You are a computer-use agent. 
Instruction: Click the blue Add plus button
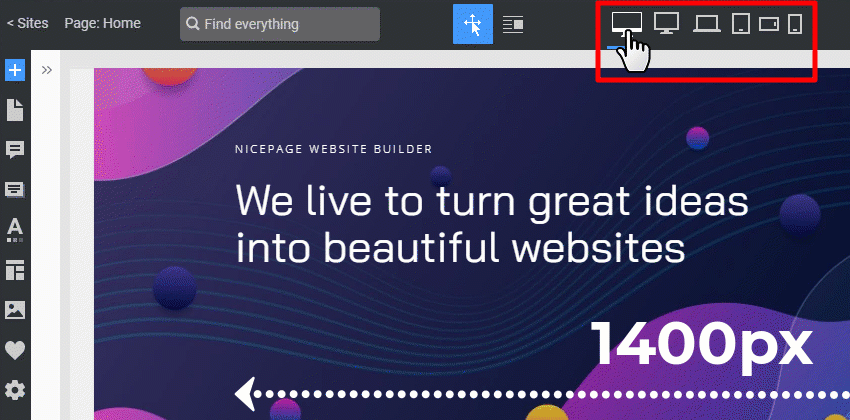[15, 70]
